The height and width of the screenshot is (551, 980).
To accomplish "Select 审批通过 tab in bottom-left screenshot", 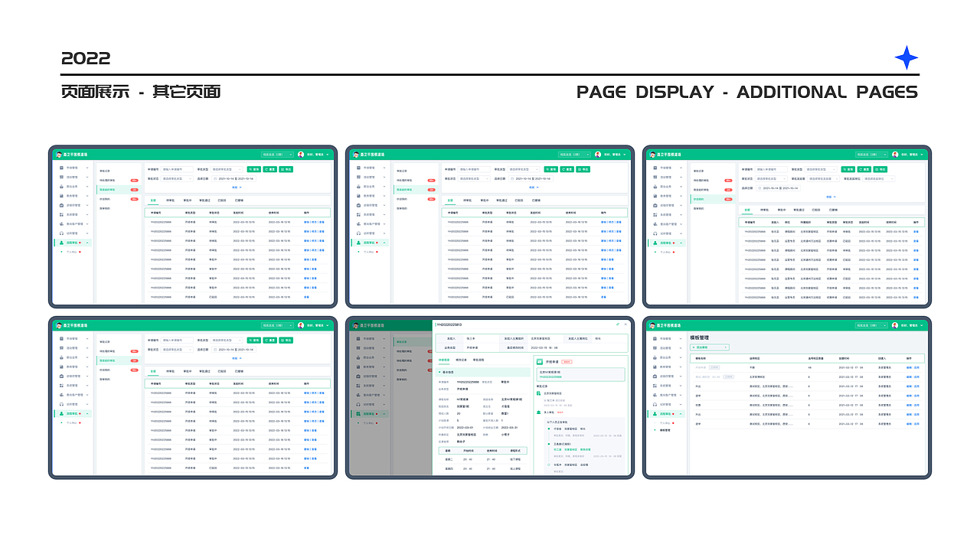I will [204, 372].
